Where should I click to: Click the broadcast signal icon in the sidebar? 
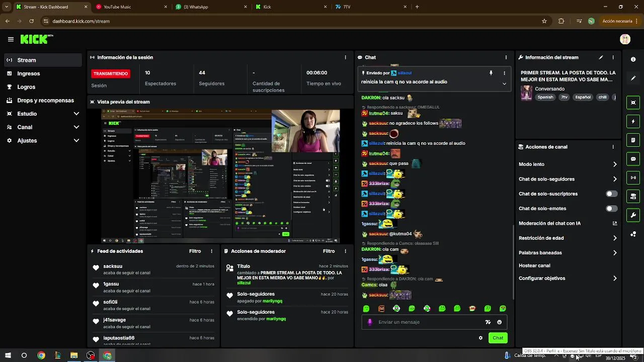633,177
